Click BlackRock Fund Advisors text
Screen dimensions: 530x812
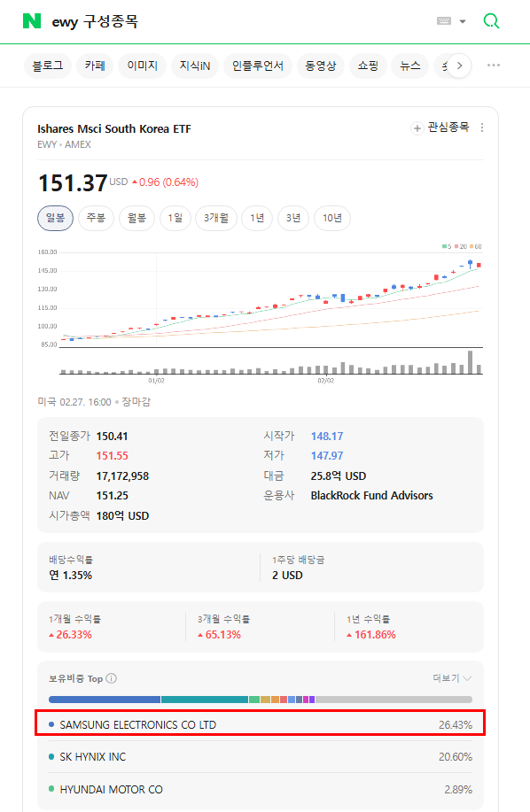(x=372, y=496)
